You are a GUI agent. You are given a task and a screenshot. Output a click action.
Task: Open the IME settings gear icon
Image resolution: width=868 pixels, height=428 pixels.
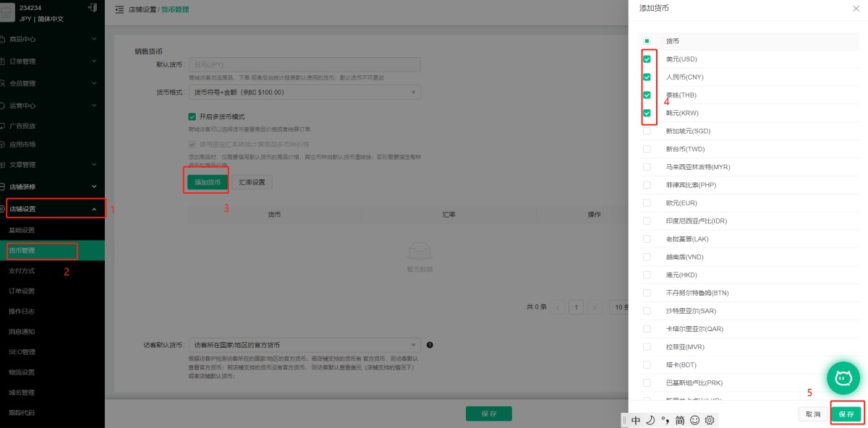710,420
